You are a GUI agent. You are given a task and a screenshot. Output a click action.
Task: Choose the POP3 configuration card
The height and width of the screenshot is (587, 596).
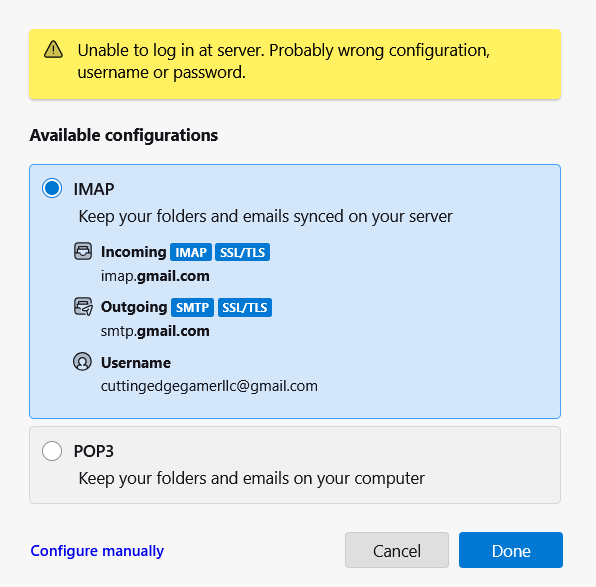295,465
